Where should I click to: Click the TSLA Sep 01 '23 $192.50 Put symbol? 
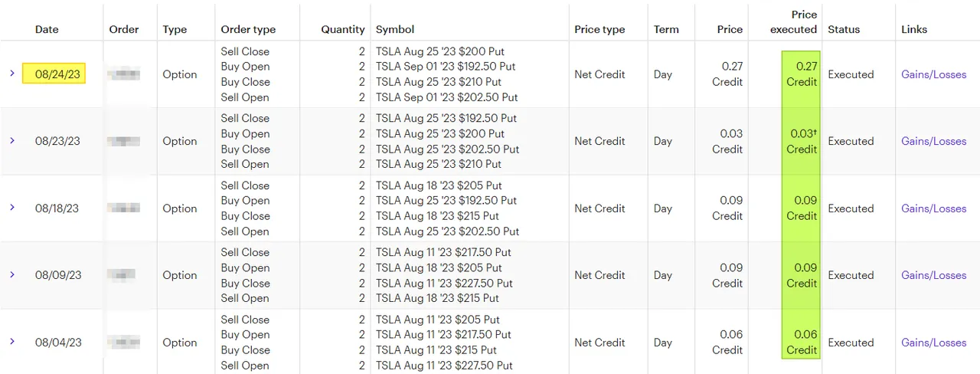coord(446,67)
